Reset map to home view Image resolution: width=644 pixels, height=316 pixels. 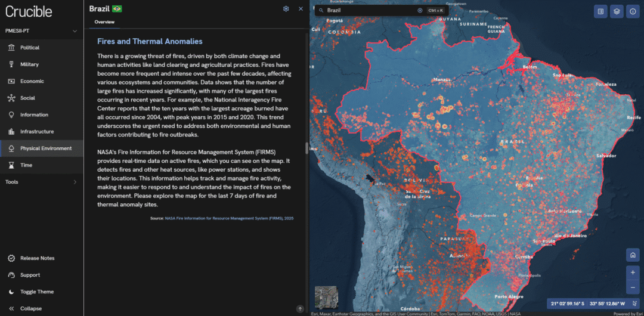pos(632,255)
